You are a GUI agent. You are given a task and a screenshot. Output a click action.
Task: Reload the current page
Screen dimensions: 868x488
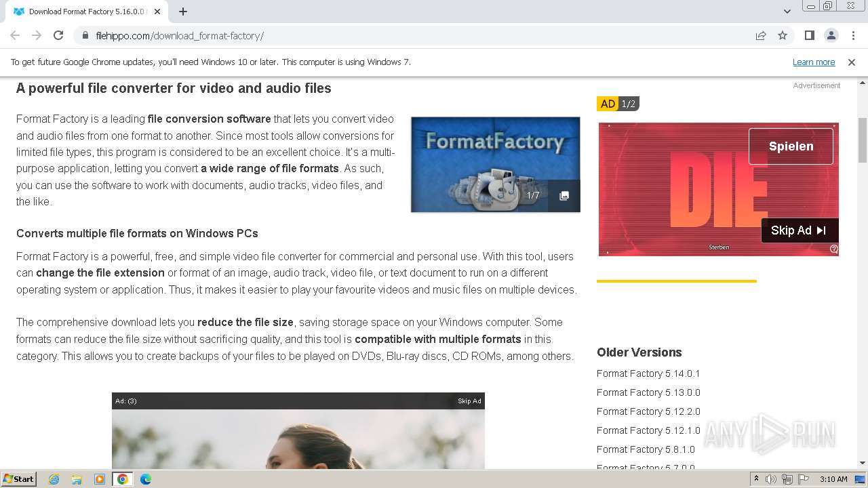tap(58, 35)
